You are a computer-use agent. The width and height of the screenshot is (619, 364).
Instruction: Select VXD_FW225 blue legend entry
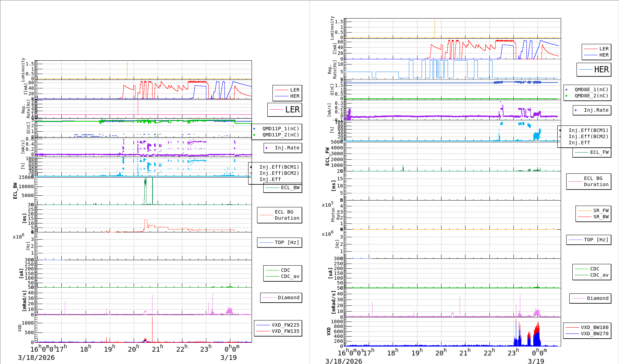coord(285,325)
